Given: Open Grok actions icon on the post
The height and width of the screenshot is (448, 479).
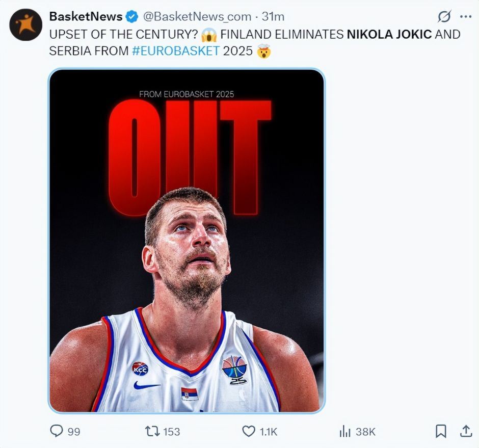Looking at the screenshot, I should [444, 17].
